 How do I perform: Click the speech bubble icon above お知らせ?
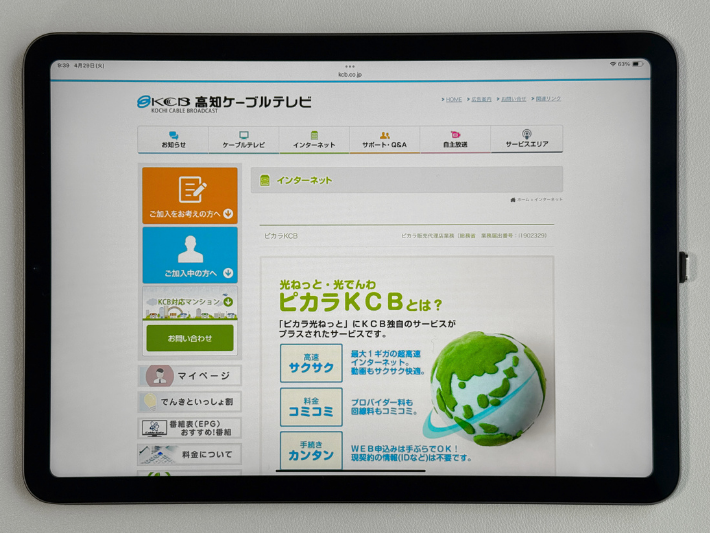coord(173,135)
